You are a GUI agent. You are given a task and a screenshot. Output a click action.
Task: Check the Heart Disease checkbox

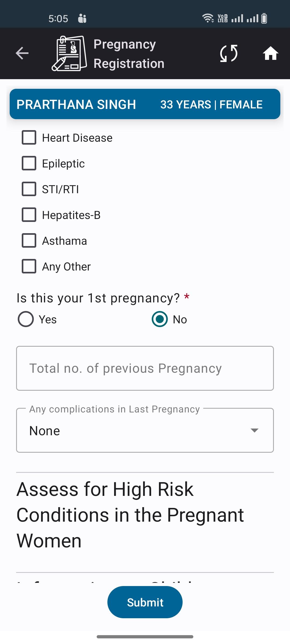click(29, 138)
